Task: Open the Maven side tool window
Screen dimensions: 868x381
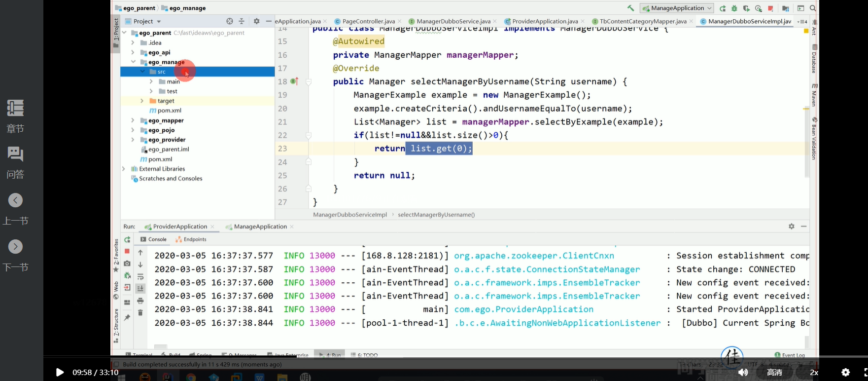Action: pyautogui.click(x=814, y=95)
